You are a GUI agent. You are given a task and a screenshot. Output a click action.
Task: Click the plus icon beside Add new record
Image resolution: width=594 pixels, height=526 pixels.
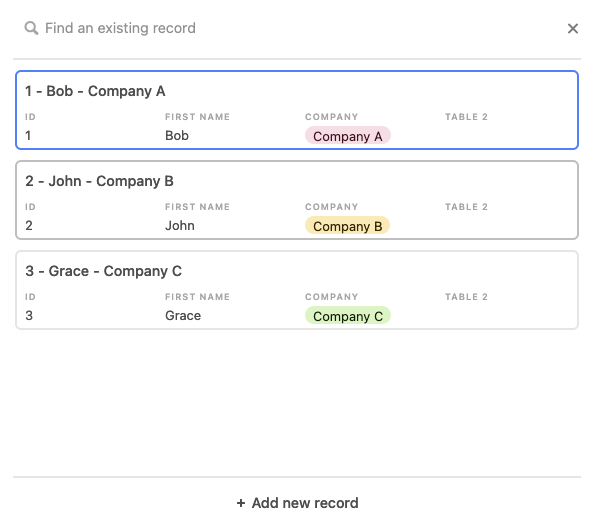(241, 503)
